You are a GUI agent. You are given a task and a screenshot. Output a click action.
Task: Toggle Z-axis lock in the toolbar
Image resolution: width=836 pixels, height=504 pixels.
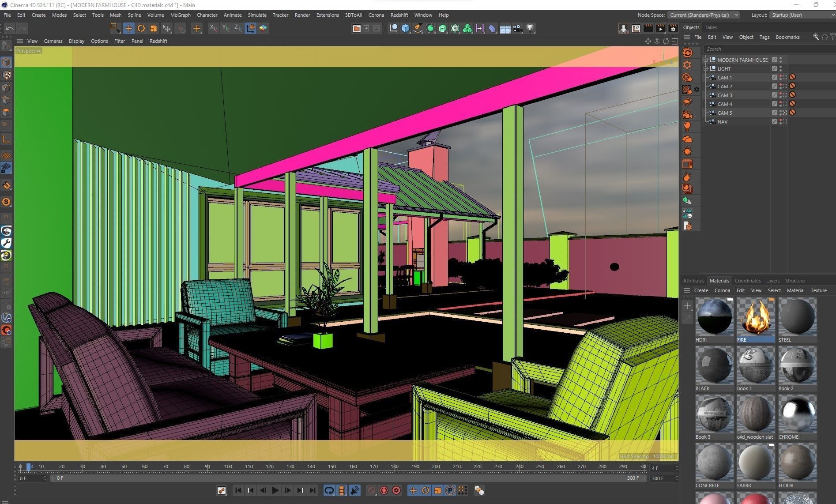238,28
